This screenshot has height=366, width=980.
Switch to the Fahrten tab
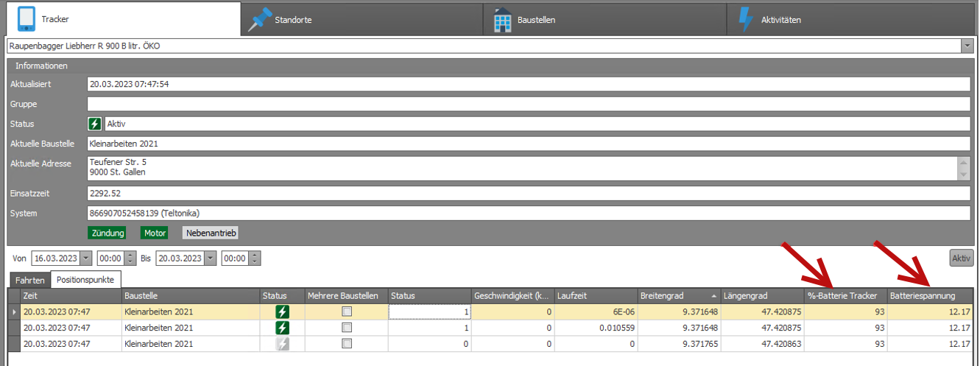pyautogui.click(x=29, y=281)
